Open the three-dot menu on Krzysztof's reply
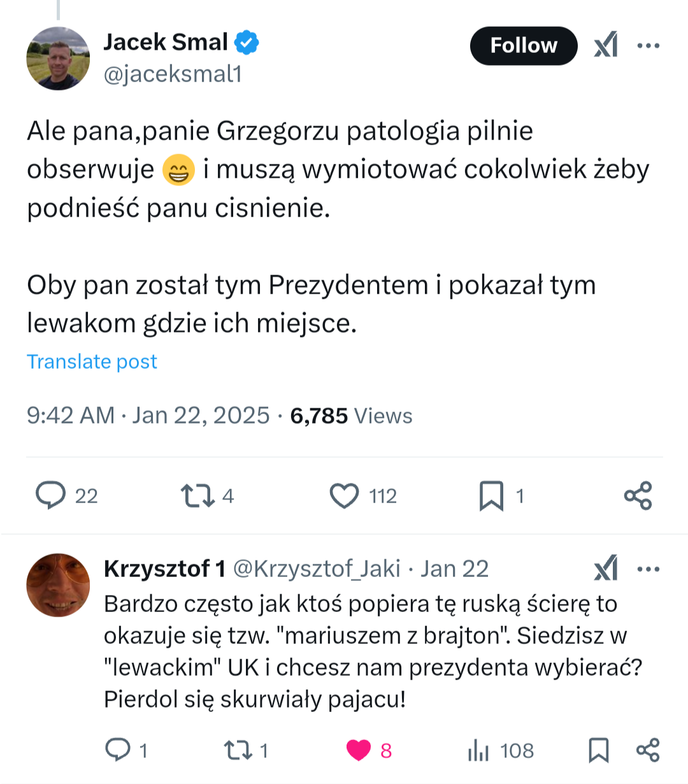This screenshot has height=784, width=688. tap(648, 568)
